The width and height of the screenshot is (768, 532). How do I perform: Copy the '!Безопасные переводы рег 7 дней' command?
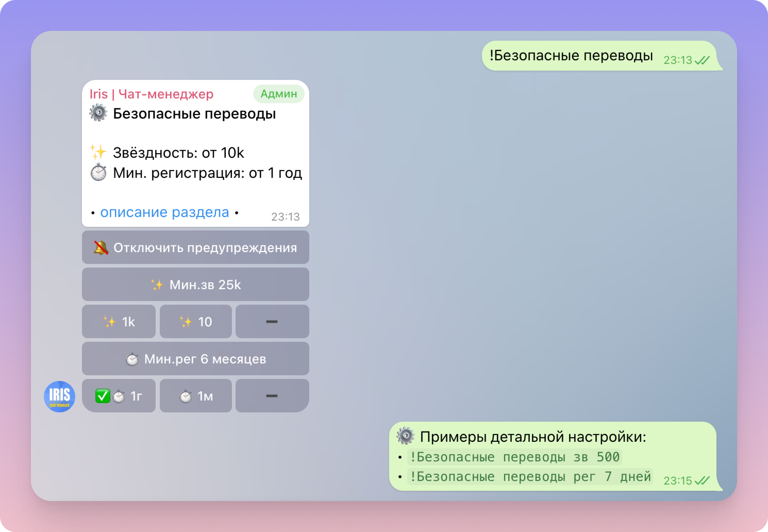[530, 476]
